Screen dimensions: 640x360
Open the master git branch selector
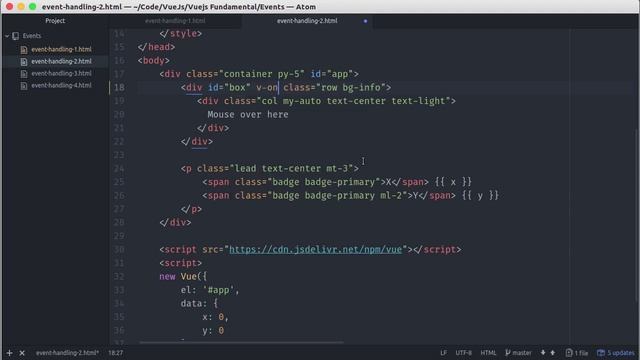(x=518, y=353)
